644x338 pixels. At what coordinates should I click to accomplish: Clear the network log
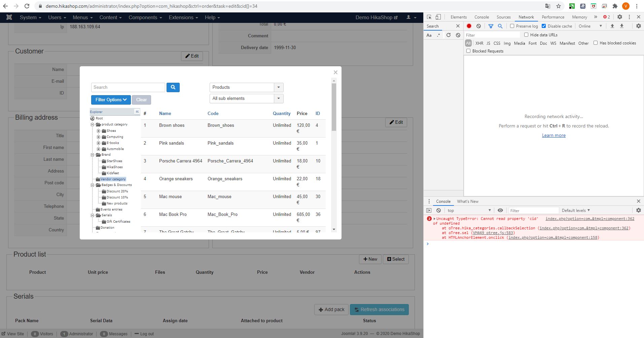tap(478, 26)
